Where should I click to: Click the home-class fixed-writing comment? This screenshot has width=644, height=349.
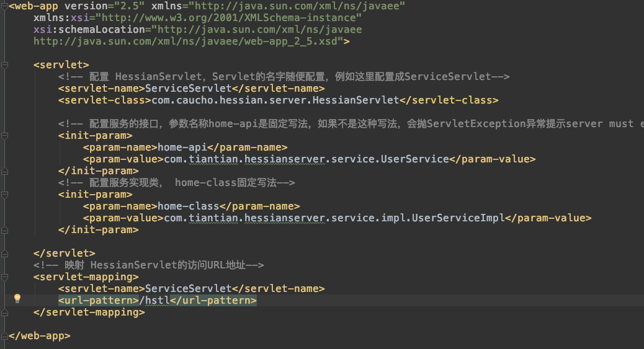click(177, 183)
